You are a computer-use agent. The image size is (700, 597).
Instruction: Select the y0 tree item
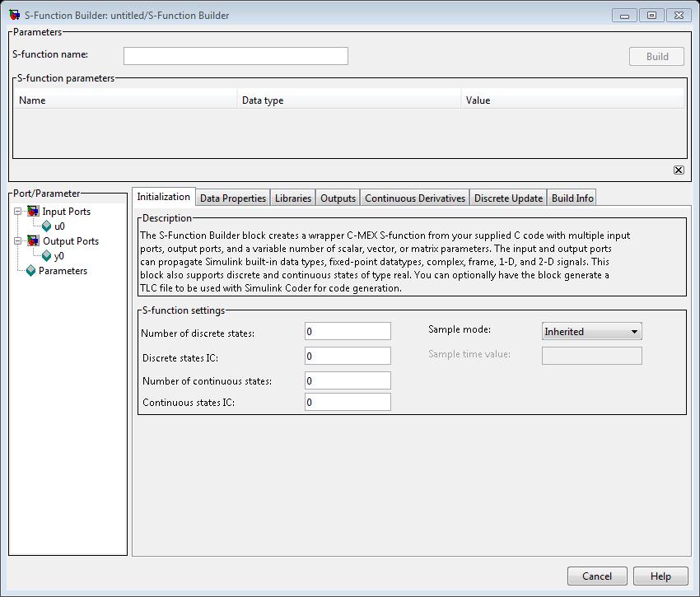[x=59, y=256]
